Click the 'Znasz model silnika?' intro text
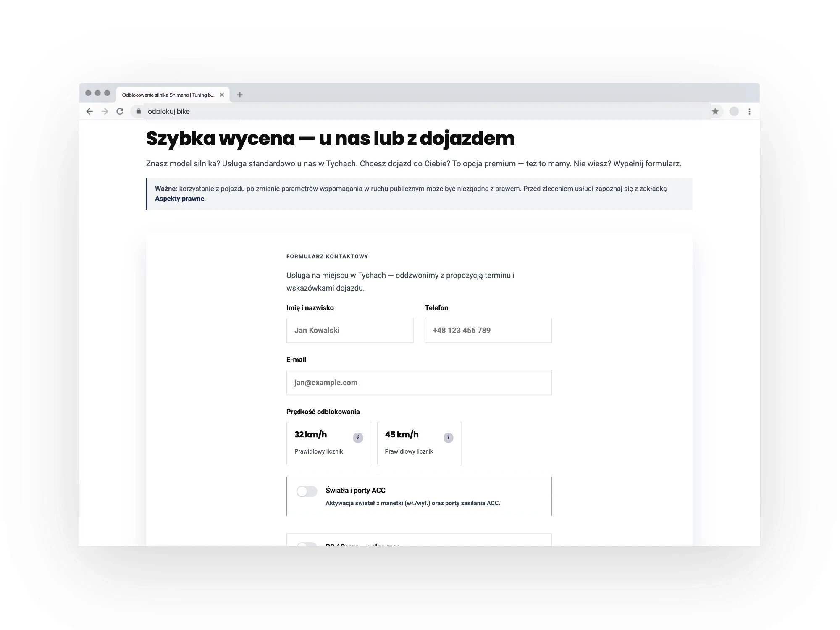 click(x=414, y=164)
